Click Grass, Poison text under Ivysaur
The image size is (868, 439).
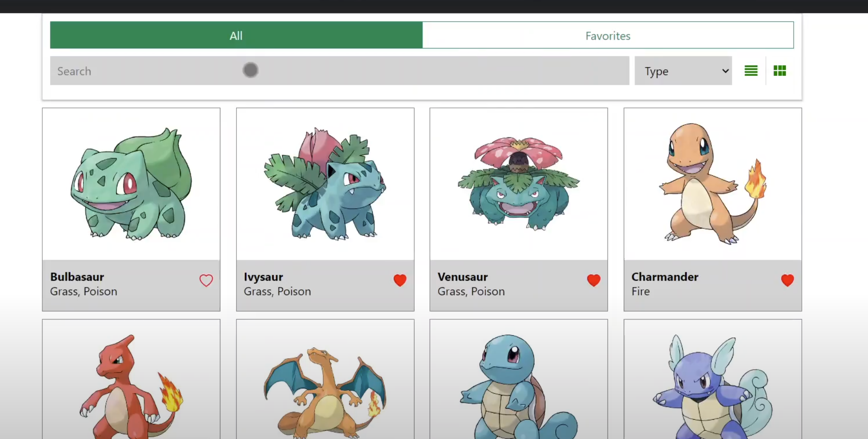coord(277,292)
